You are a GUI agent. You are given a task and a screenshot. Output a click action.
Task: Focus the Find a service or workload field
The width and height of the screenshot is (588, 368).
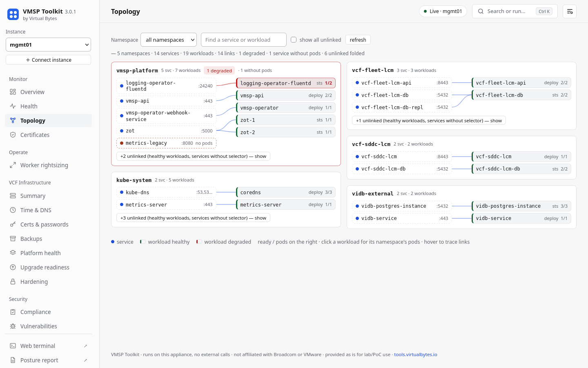pos(244,40)
